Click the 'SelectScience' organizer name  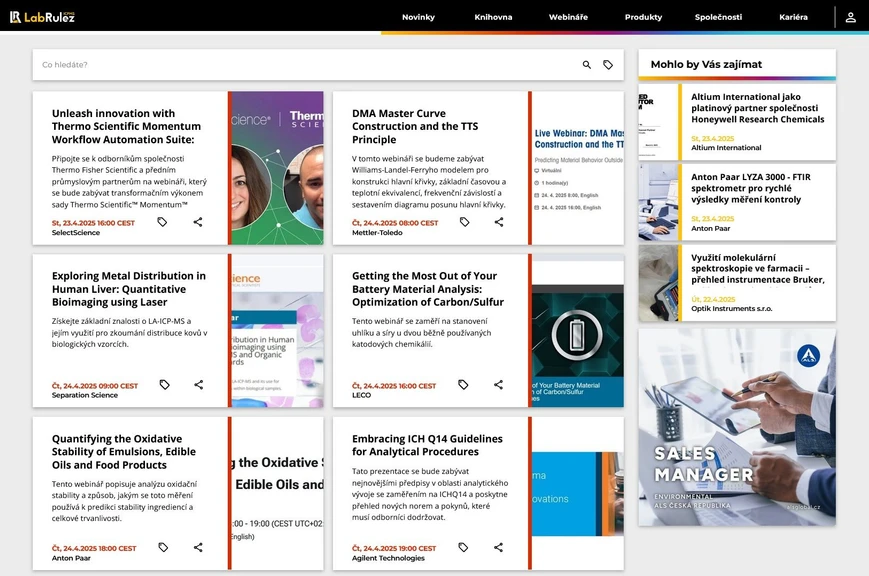click(x=76, y=233)
